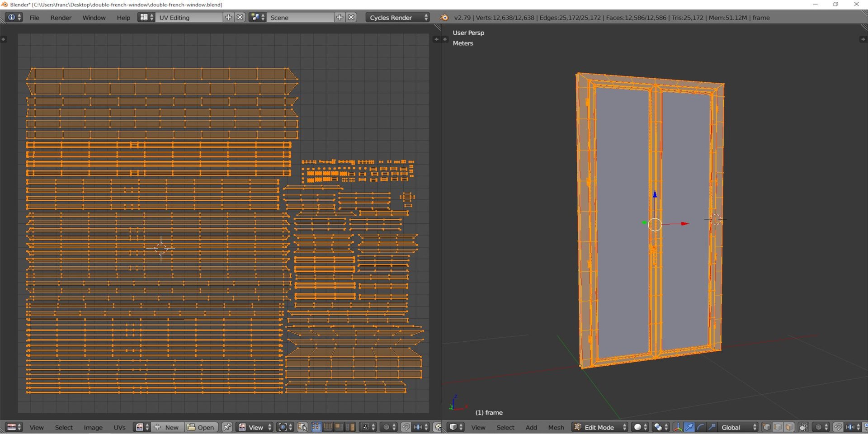
Task: Open the pivot point dropdown in 3D view
Action: tap(660, 427)
